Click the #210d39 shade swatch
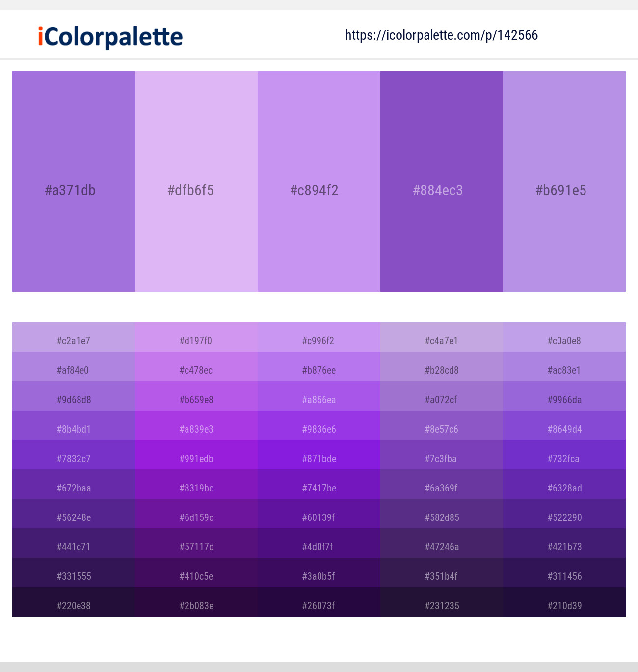The height and width of the screenshot is (672, 638). 564,605
